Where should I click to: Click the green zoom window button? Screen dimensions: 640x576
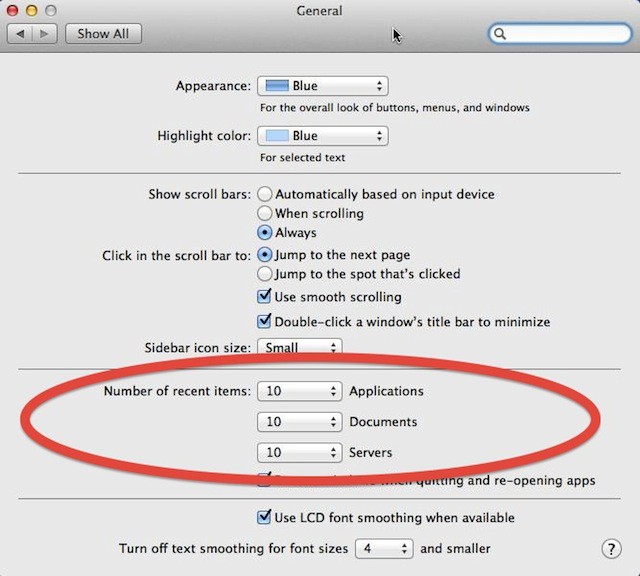pyautogui.click(x=51, y=10)
